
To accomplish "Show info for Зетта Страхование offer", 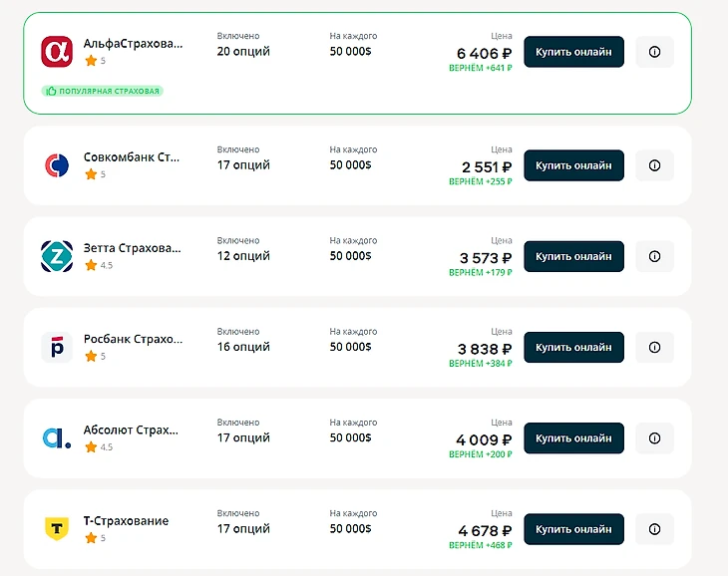I will click(x=654, y=256).
